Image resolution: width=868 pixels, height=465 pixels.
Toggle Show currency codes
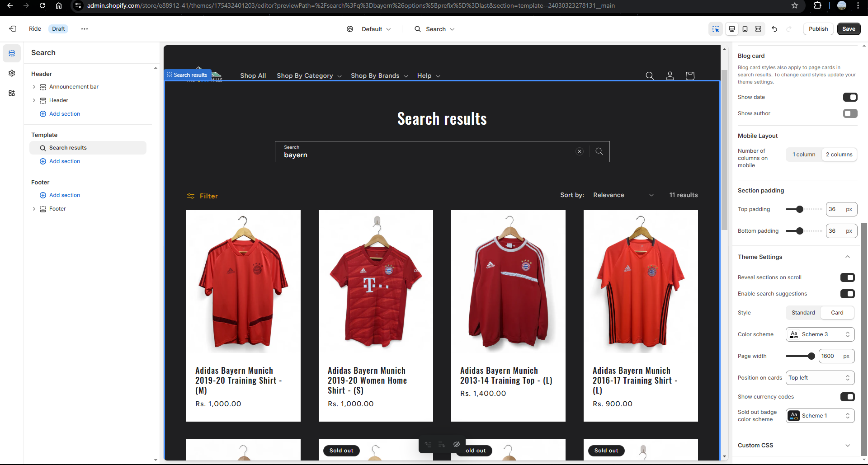[848, 397]
